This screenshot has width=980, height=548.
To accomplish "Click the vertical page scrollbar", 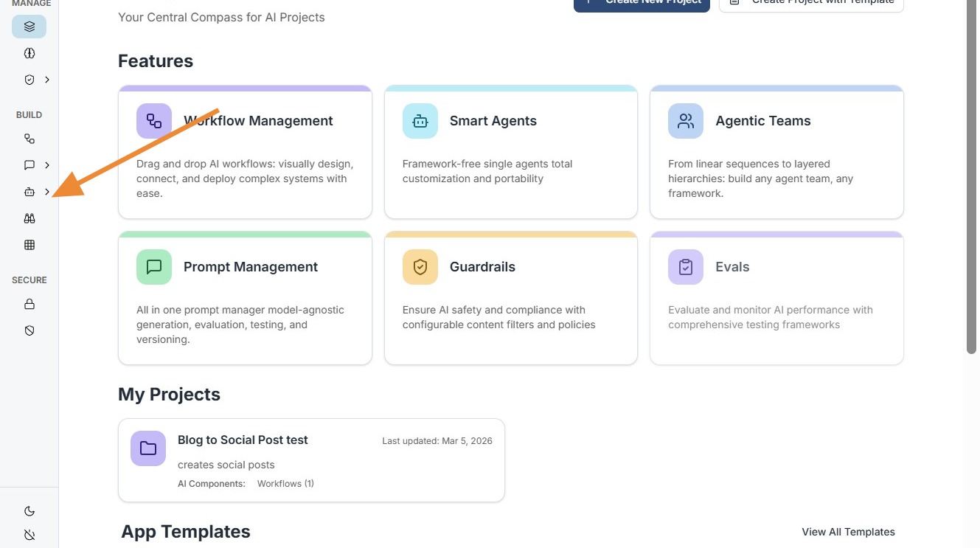I will (x=972, y=177).
